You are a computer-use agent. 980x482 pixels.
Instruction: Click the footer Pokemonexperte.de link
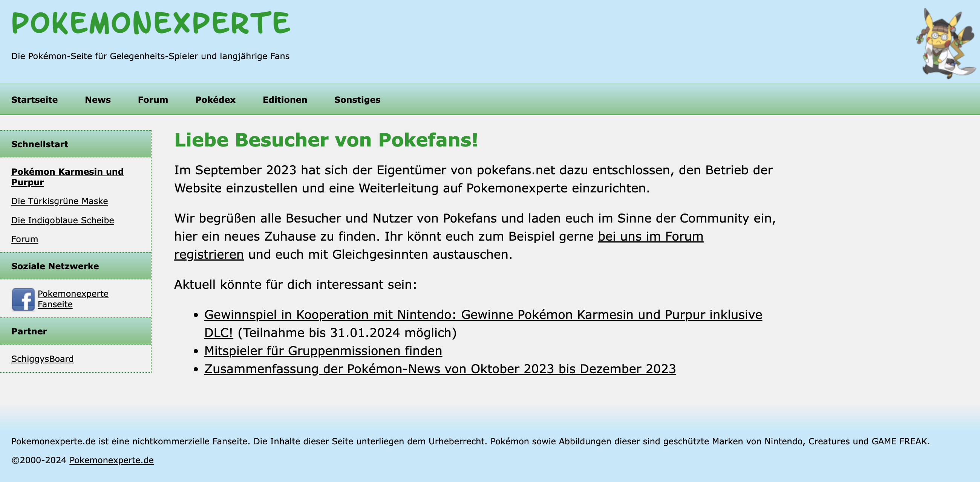click(x=112, y=460)
